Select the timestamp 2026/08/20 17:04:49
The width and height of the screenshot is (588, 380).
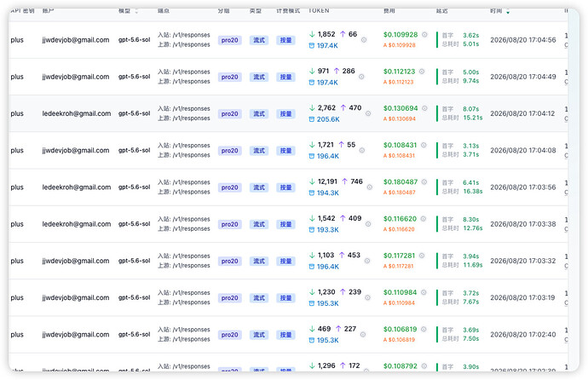pyautogui.click(x=523, y=77)
